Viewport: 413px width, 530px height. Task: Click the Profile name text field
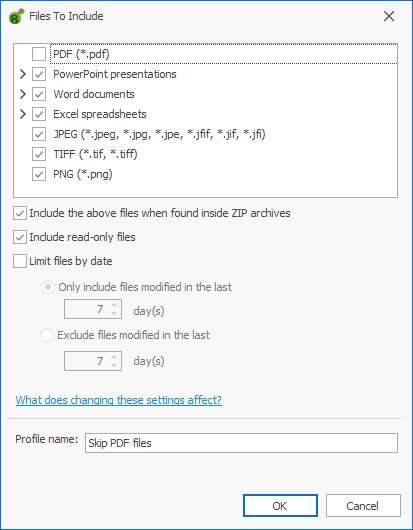[241, 443]
